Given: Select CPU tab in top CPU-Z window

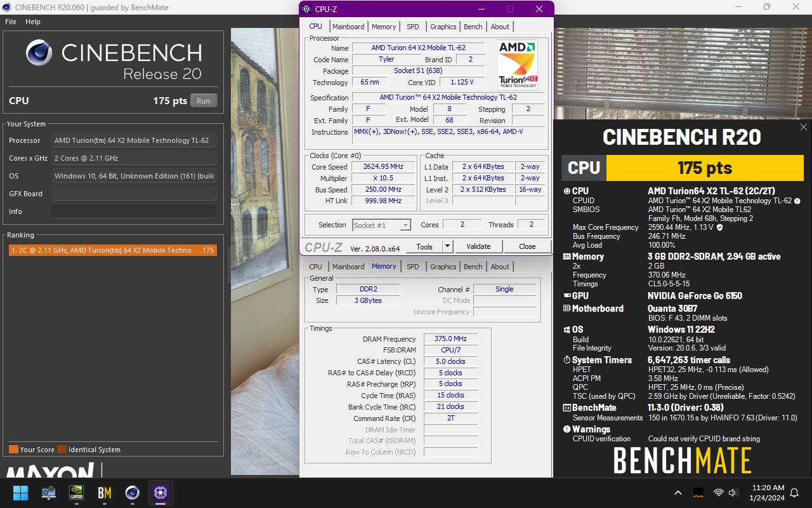Looking at the screenshot, I should coord(315,26).
